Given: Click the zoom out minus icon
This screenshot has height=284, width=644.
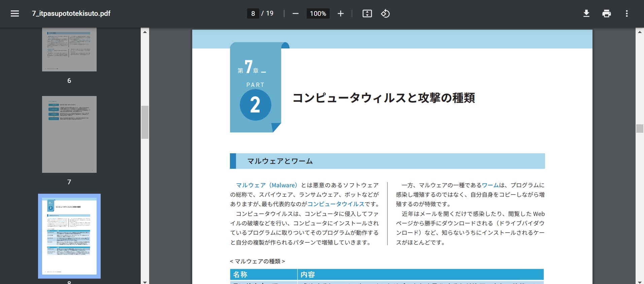Looking at the screenshot, I should 295,13.
